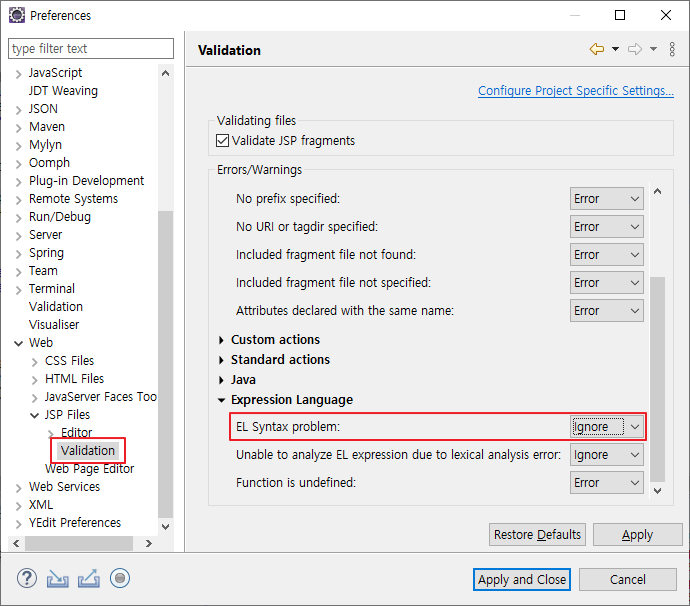Toggle the Validate JSP fragments checkbox

tap(223, 141)
